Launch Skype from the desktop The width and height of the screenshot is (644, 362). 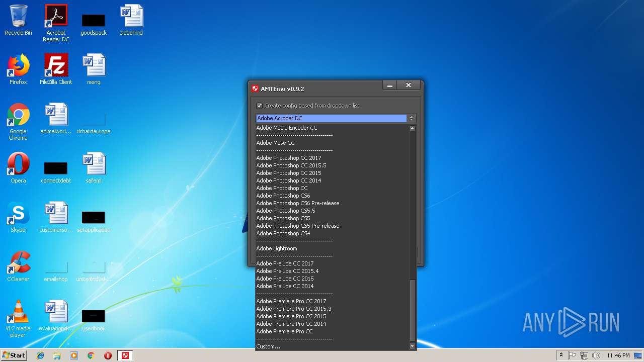coord(18,217)
